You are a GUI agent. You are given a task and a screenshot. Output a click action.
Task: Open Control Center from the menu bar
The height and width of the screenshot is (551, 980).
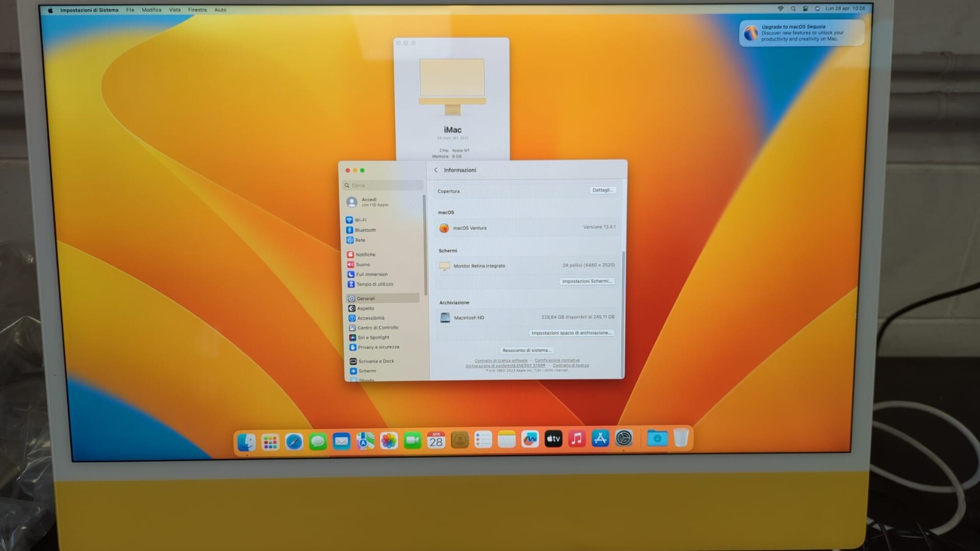click(805, 9)
